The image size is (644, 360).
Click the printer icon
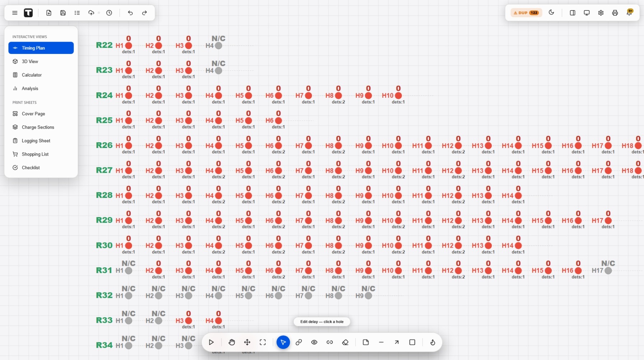615,13
